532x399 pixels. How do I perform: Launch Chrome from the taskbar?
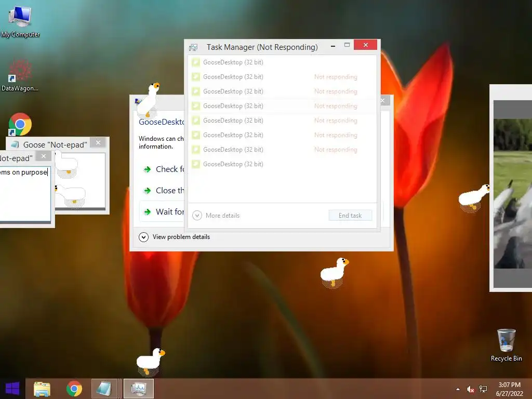tap(74, 389)
